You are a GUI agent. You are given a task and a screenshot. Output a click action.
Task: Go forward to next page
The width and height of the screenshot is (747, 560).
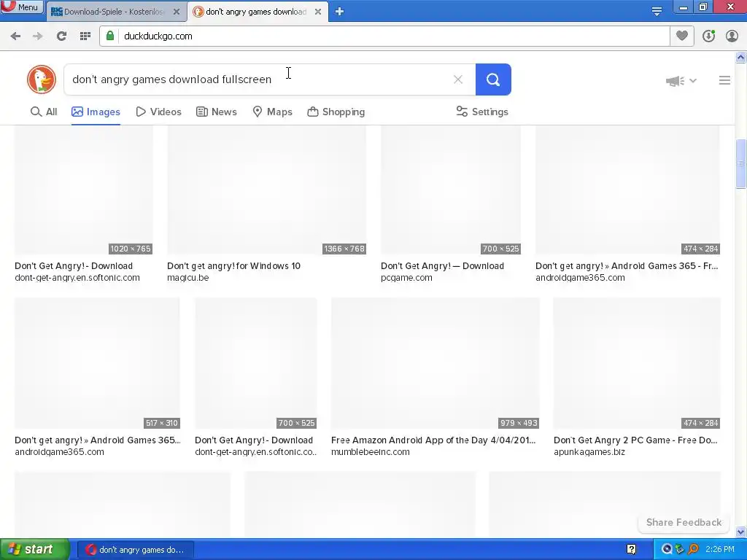pos(38,36)
